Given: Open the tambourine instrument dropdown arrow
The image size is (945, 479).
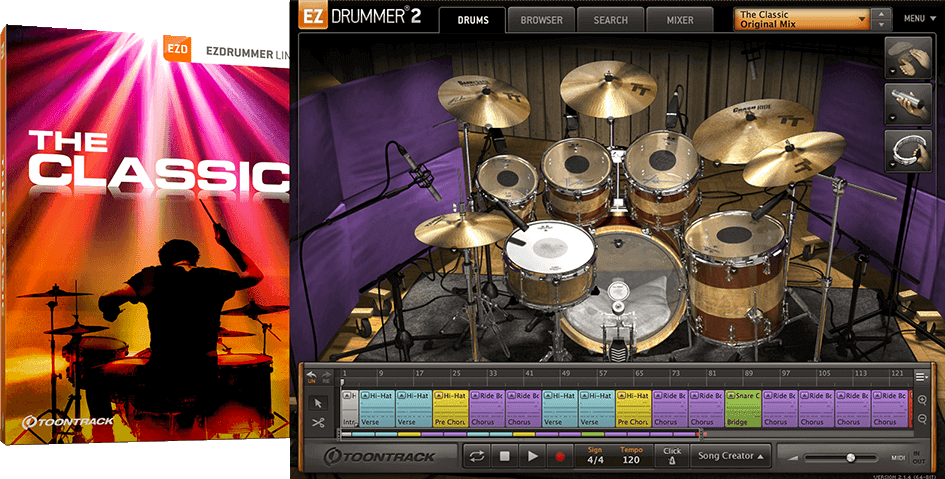Looking at the screenshot, I should click(x=891, y=164).
